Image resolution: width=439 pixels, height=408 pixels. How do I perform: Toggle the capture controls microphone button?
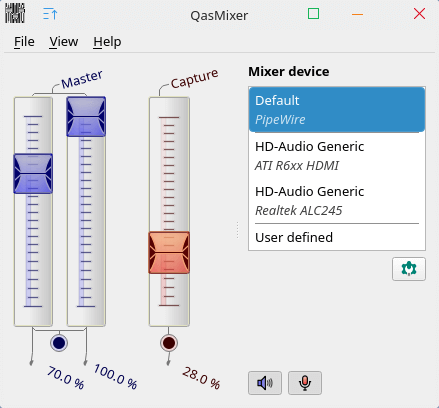click(305, 383)
